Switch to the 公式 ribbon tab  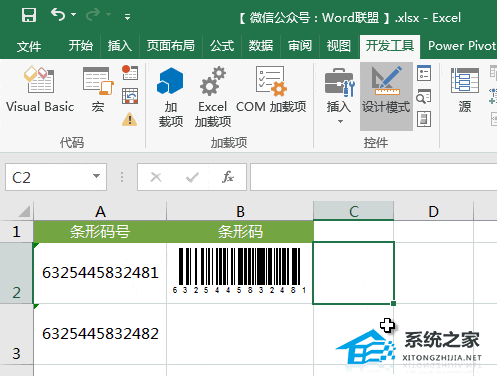222,46
